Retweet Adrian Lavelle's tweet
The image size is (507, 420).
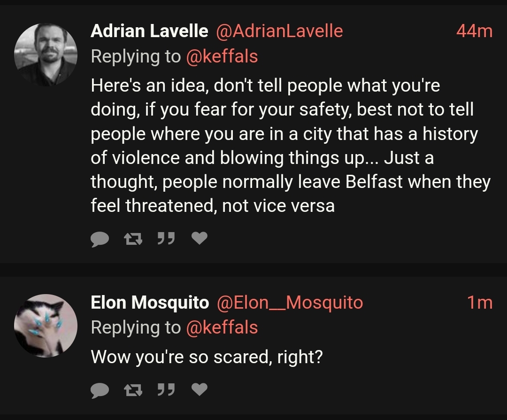[x=133, y=239]
